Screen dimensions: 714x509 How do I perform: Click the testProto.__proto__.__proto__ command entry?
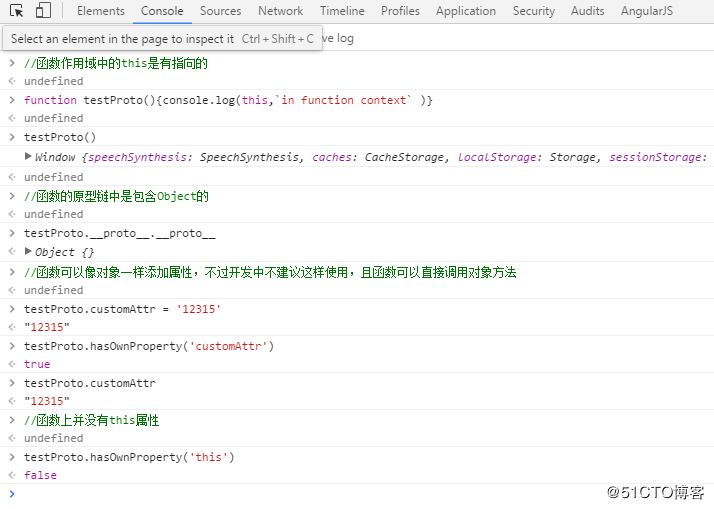[120, 233]
